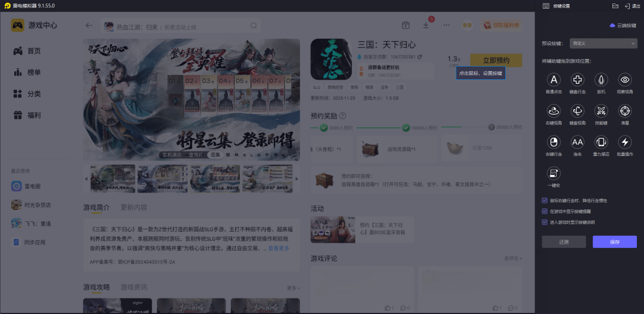644x314 pixels.
Task: Click the magnifier search icon
Action: coord(254,26)
